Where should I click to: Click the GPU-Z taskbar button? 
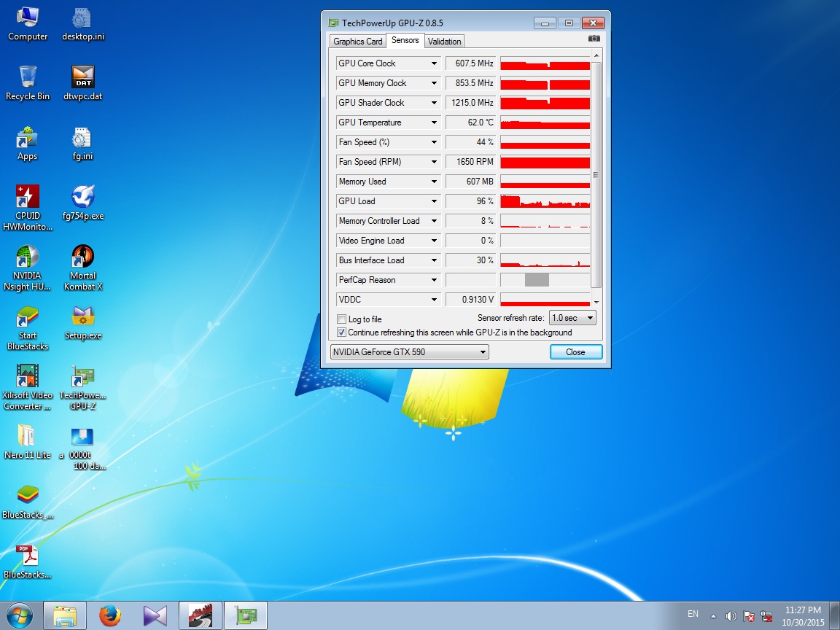click(x=245, y=615)
